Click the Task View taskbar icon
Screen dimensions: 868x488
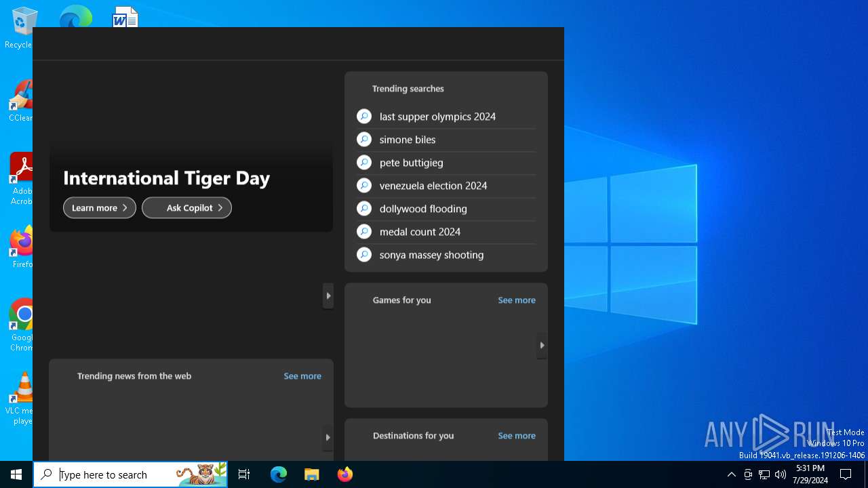tap(244, 474)
